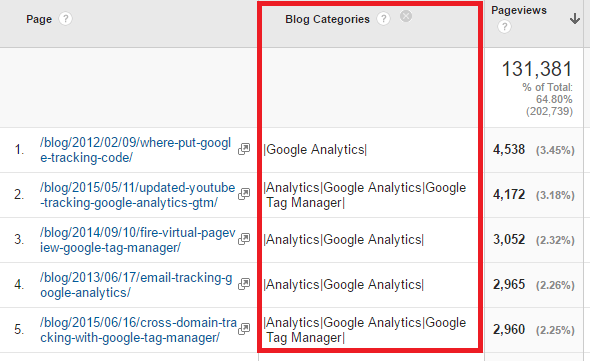Viewport: 590px width, 361px height.
Task: Open fire-virtual-pageview page external link icon
Action: [244, 239]
